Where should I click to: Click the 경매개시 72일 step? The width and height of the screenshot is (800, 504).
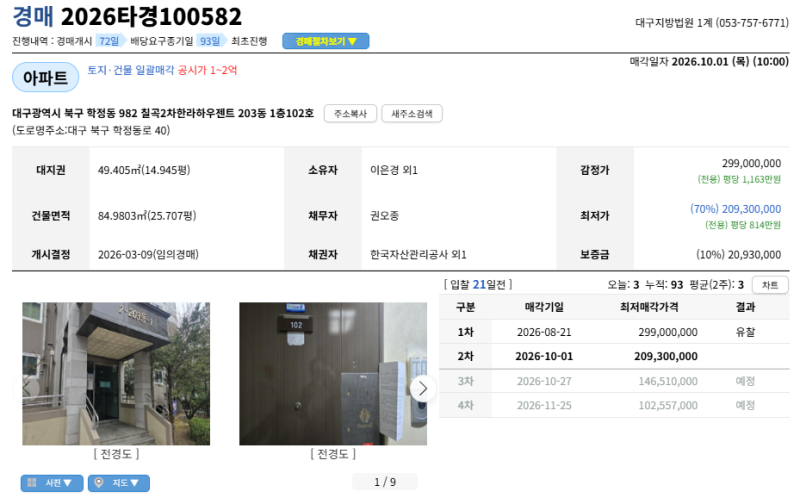90,41
